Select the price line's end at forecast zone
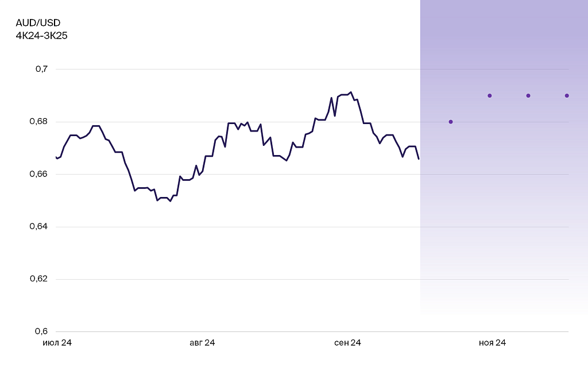 [x=419, y=159]
